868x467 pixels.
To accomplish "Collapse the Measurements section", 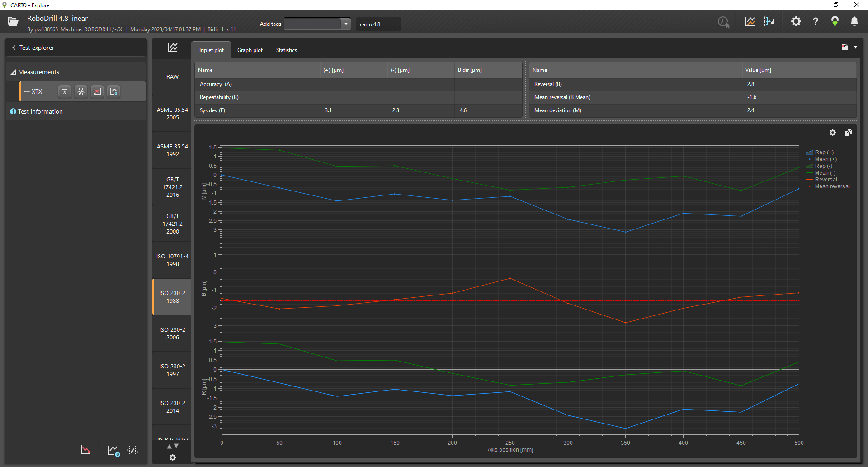I will [x=14, y=72].
